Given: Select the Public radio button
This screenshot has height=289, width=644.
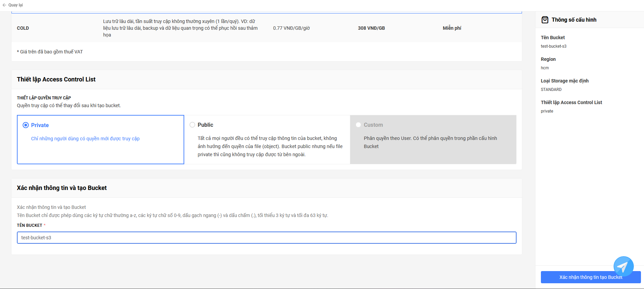Looking at the screenshot, I should pyautogui.click(x=192, y=125).
